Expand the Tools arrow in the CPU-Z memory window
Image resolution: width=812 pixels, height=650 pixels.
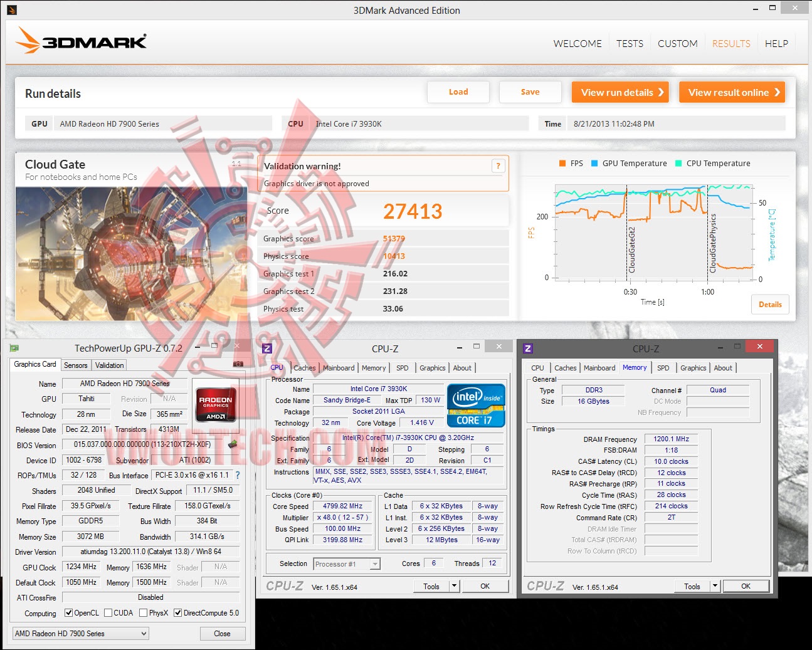(715, 586)
